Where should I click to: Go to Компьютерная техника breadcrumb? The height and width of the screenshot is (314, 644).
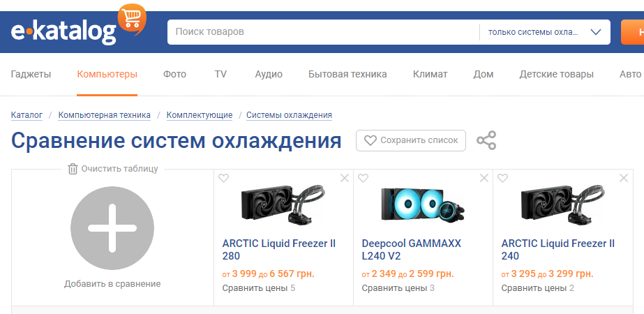tap(105, 115)
